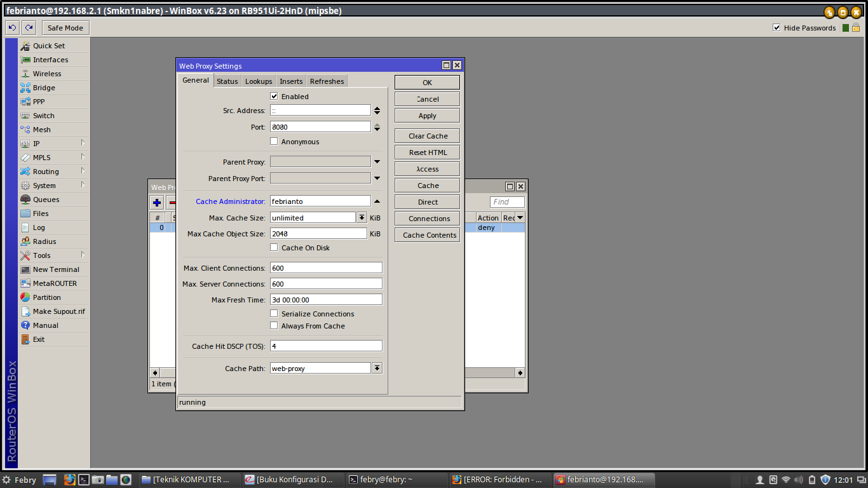Click the red minus to remove the rule
Screen dimensions: 868x488
[x=171, y=203]
